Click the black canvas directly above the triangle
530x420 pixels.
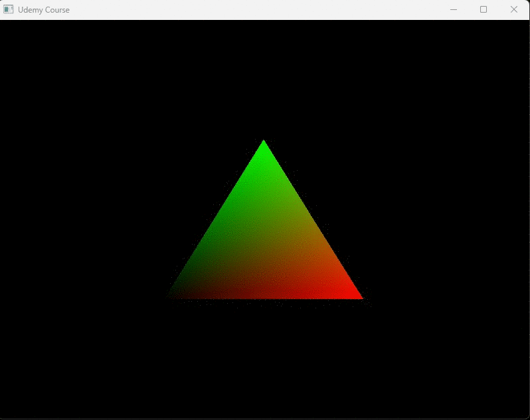[x=264, y=80]
